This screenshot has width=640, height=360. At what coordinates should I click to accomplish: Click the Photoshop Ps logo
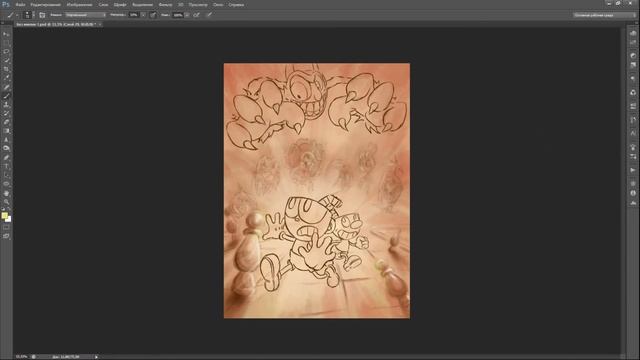[6, 4]
